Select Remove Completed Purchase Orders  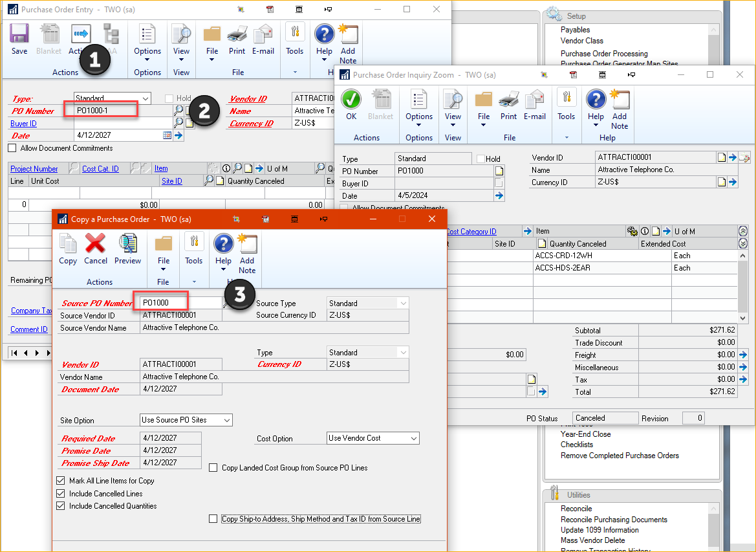click(620, 456)
